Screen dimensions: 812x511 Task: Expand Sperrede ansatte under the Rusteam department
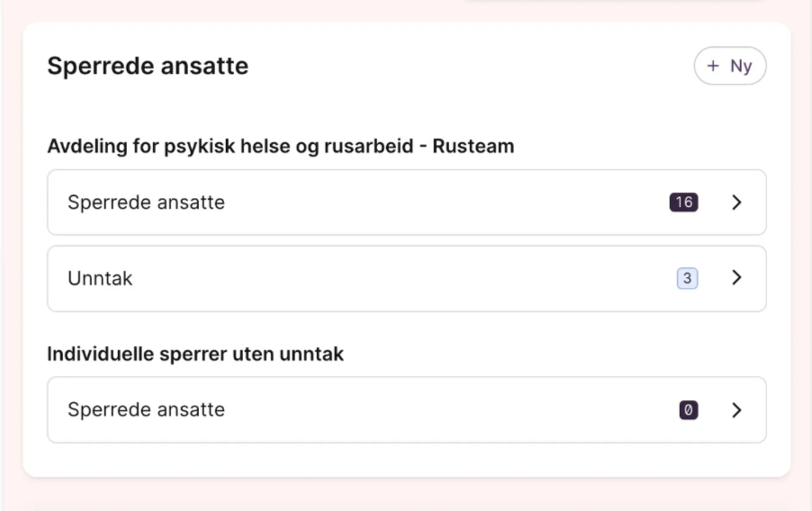pos(406,202)
